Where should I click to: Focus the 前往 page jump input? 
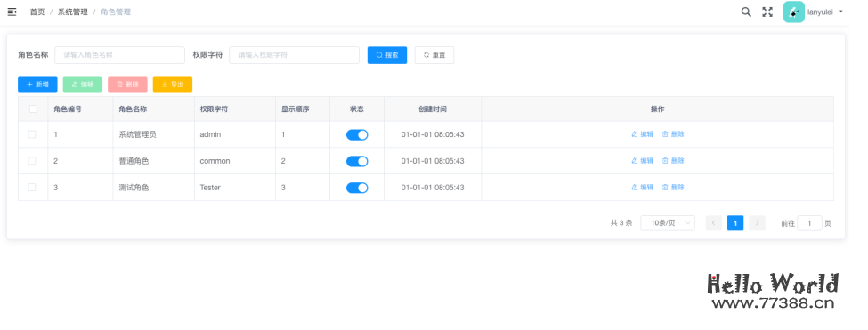click(810, 223)
